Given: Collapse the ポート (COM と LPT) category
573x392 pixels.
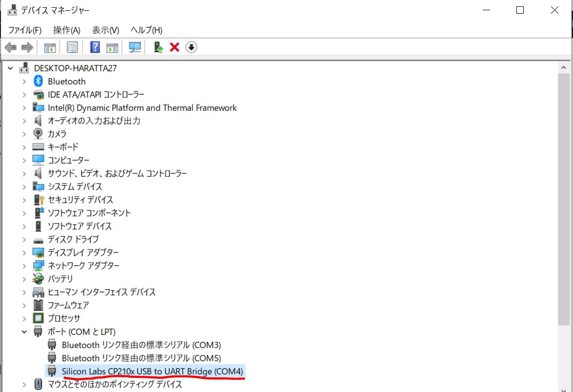Looking at the screenshot, I should [24, 331].
